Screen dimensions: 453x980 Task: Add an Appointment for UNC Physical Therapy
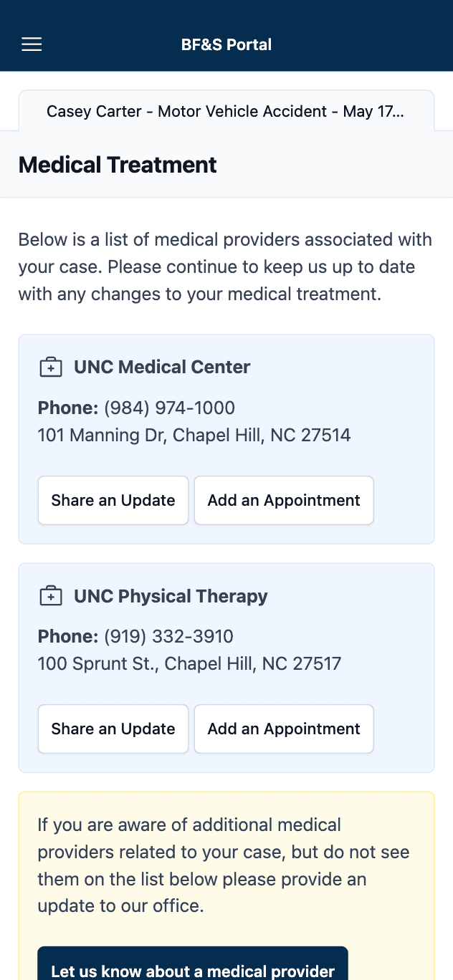pyautogui.click(x=284, y=729)
